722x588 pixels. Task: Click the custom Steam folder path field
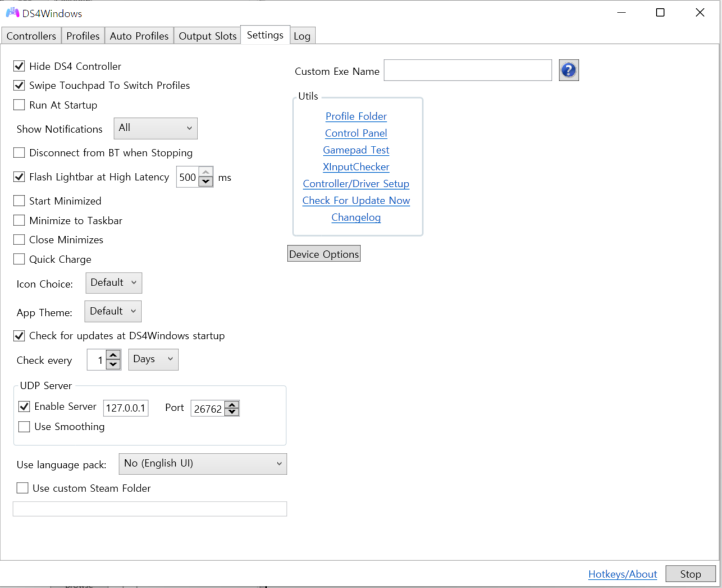[x=150, y=509]
